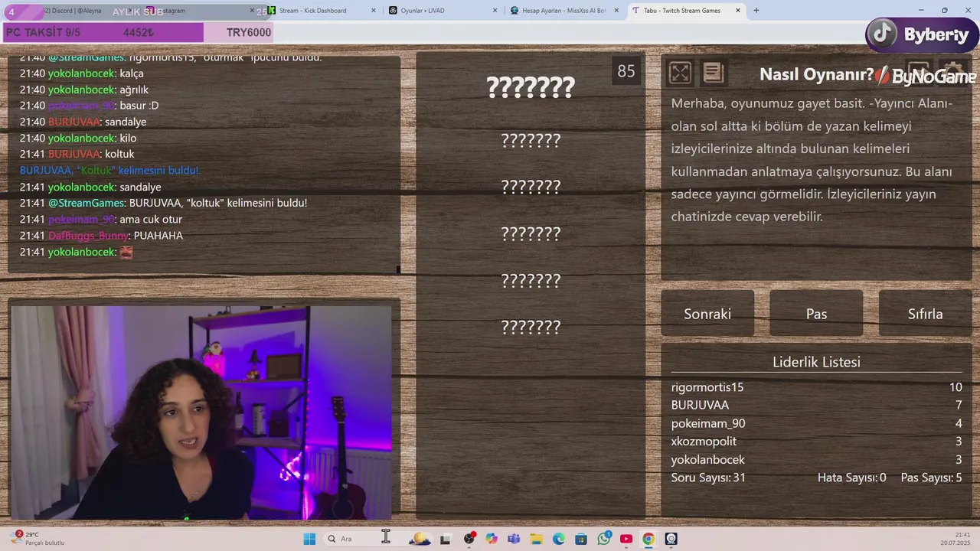Click the Pas Sayısı: 5 counter
980x551 pixels.
931,478
